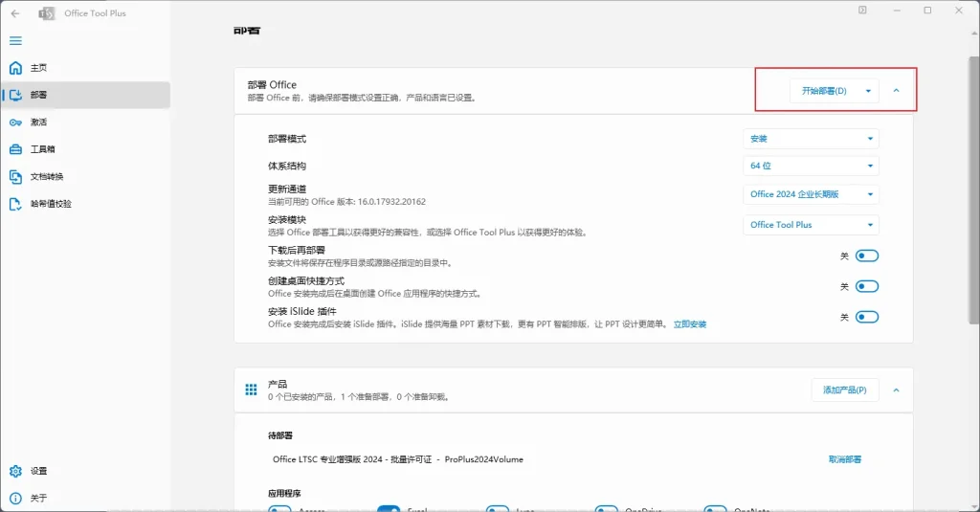Collapse the 部署 Office section chevron

896,91
